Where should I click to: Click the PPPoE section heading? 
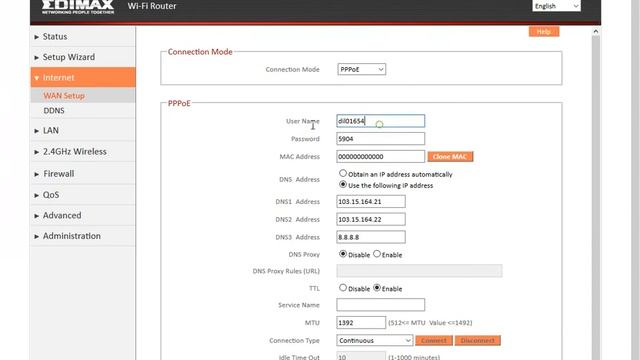click(179, 103)
